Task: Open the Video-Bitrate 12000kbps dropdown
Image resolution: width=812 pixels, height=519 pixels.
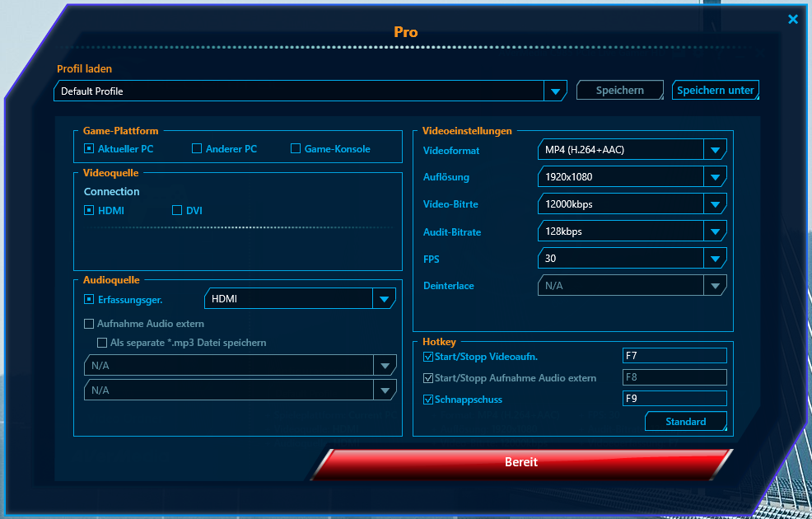Action: (x=632, y=204)
